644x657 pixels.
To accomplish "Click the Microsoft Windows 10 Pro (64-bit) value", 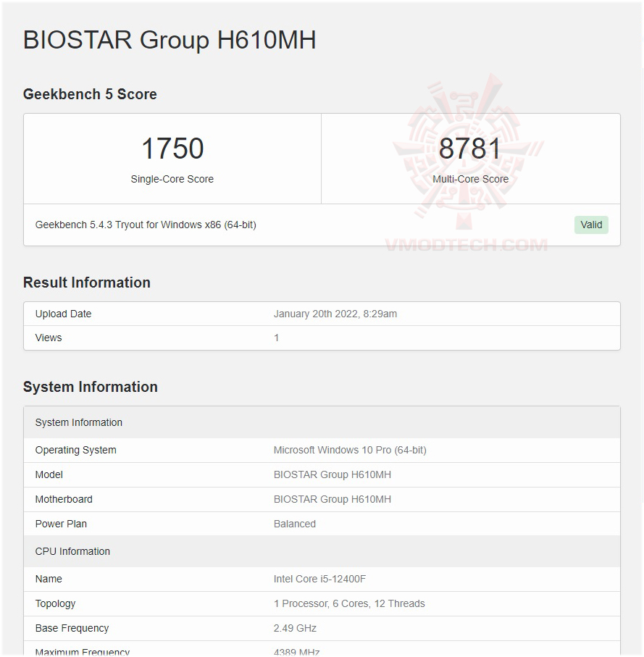I will click(350, 450).
